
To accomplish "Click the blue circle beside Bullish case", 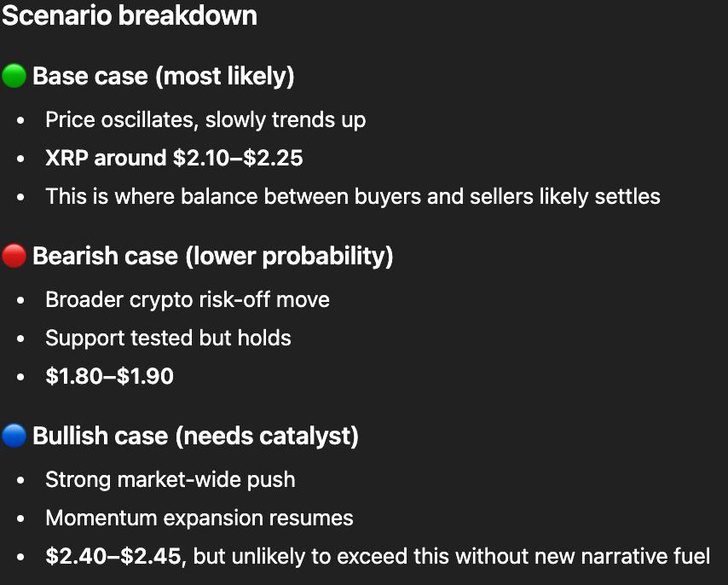I will pyautogui.click(x=14, y=437).
